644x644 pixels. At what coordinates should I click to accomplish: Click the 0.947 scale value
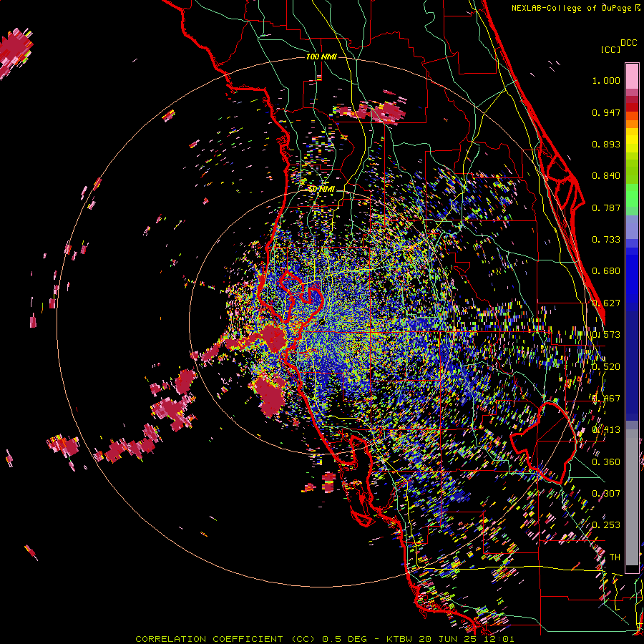pos(606,112)
